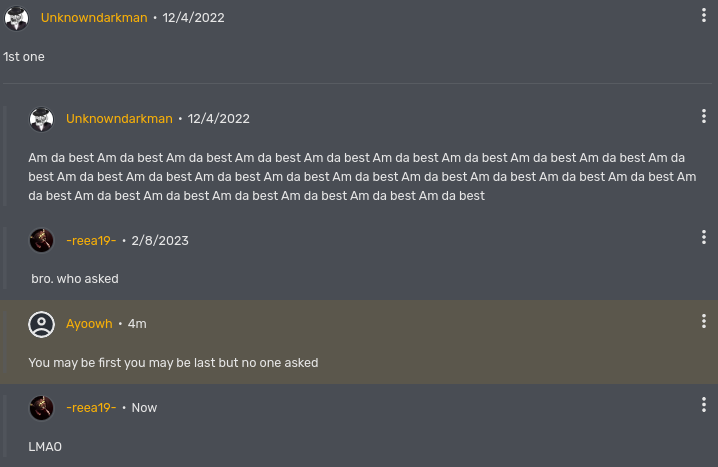Open -reea19- username link on newest reply
Image resolution: width=718 pixels, height=467 pixels.
[x=91, y=408]
